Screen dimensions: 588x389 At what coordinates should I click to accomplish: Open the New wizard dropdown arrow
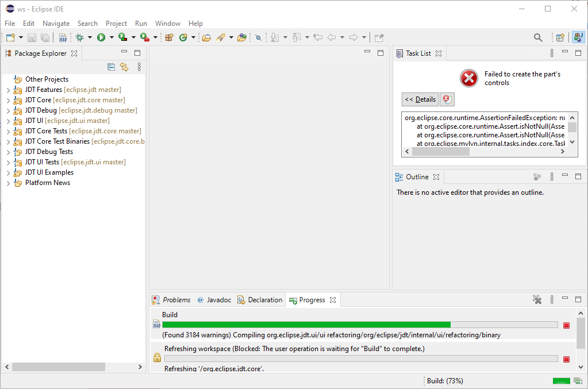click(x=21, y=37)
